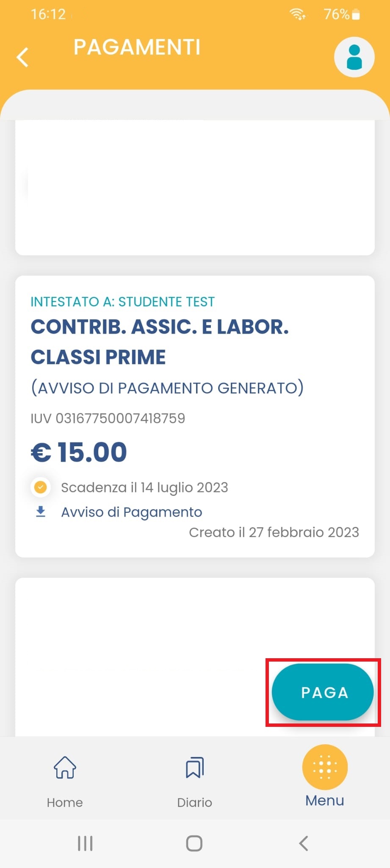Viewport: 390px width, 868px height.
Task: Select the Menu tab label
Action: 325,801
